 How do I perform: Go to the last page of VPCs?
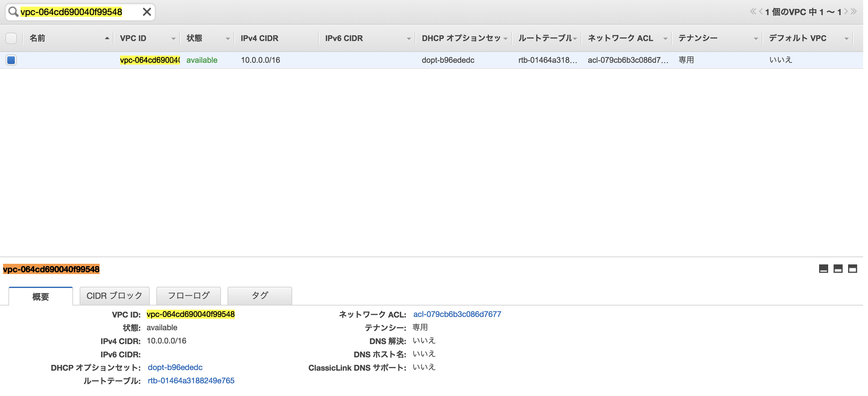854,11
